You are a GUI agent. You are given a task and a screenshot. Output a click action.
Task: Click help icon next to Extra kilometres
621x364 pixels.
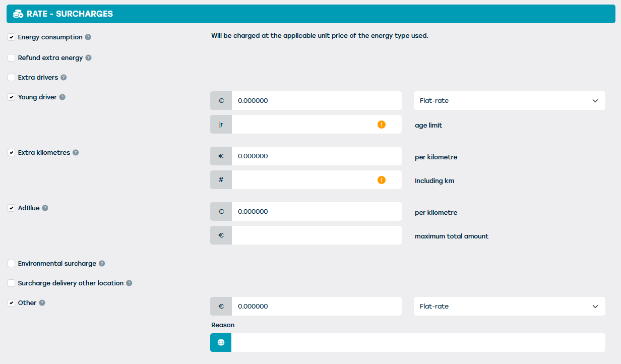(76, 153)
